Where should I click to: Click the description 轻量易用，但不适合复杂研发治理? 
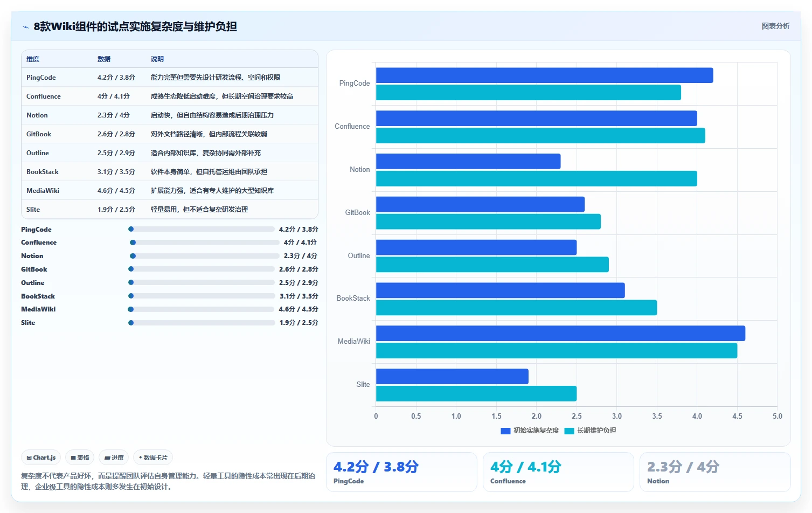pos(199,210)
